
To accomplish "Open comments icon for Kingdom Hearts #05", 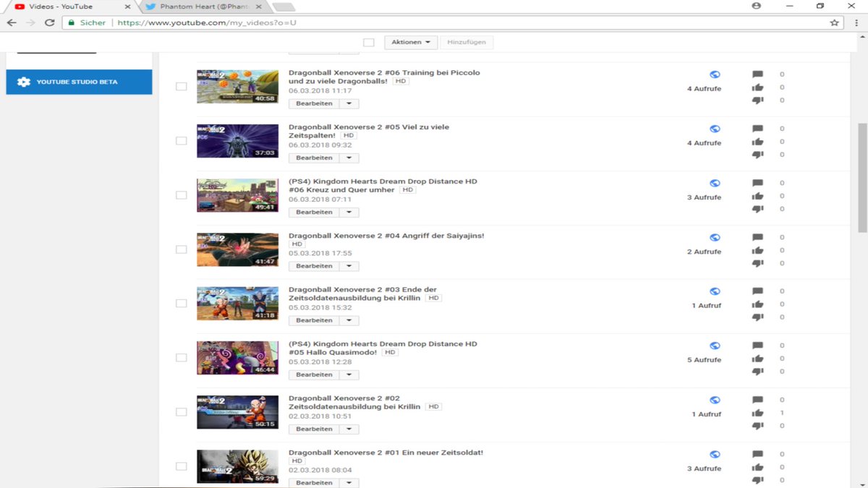I will pyautogui.click(x=757, y=346).
